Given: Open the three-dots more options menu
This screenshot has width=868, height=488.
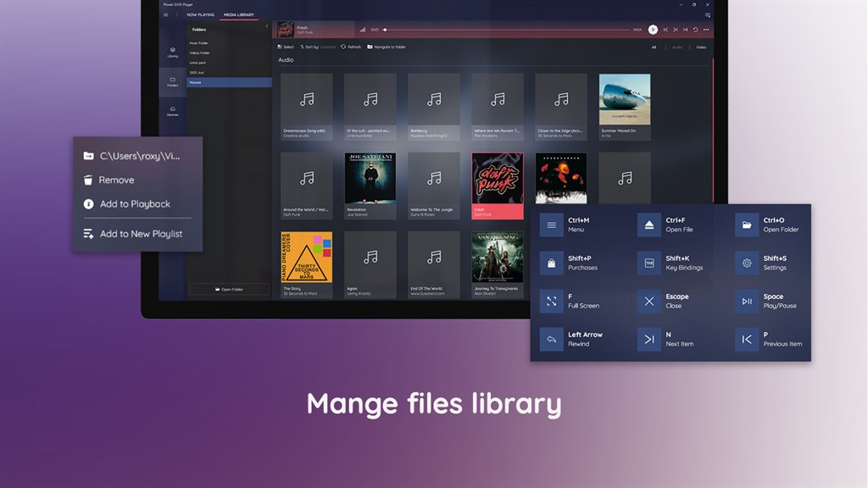Looking at the screenshot, I should (706, 30).
